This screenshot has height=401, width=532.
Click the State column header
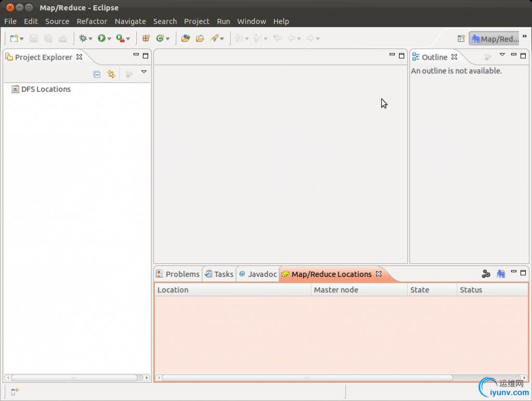[432, 290]
